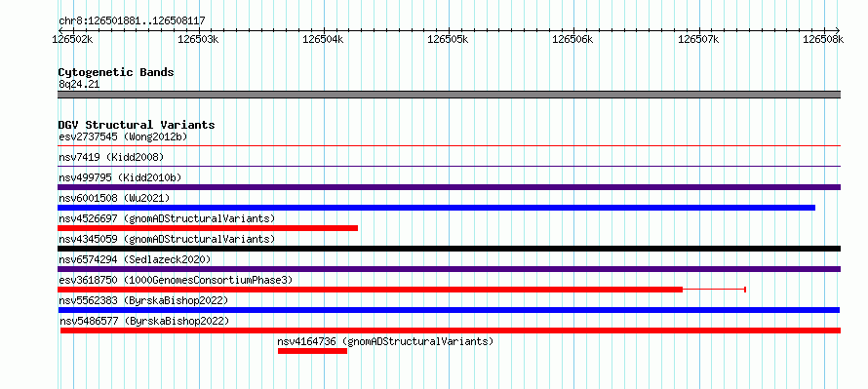
Task: Click the Cytogenetic Bands track title
Action: click(x=116, y=72)
